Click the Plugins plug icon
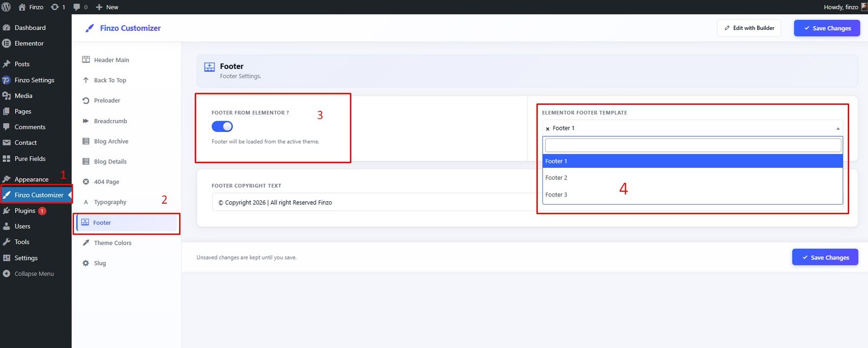This screenshot has width=868, height=348. 7,211
